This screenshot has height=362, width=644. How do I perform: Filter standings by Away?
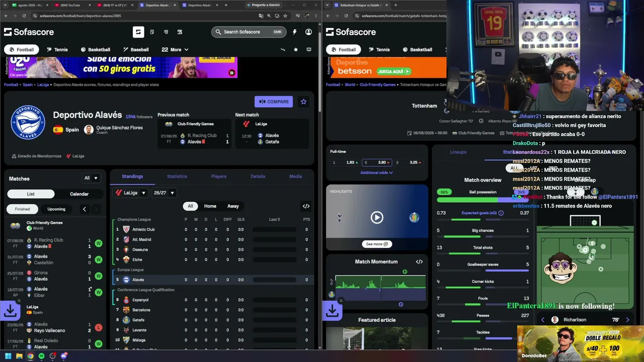[233, 206]
